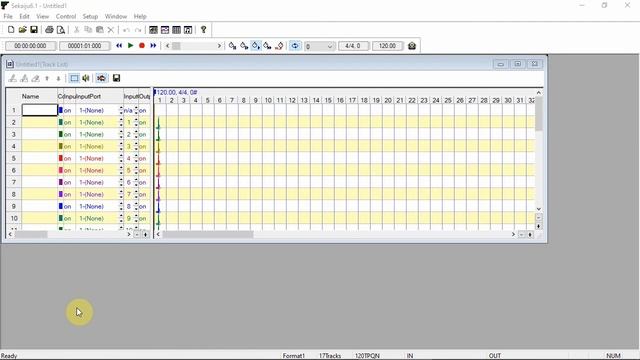
Task: Save the song with the main toolbar floppy icon
Action: click(34, 30)
